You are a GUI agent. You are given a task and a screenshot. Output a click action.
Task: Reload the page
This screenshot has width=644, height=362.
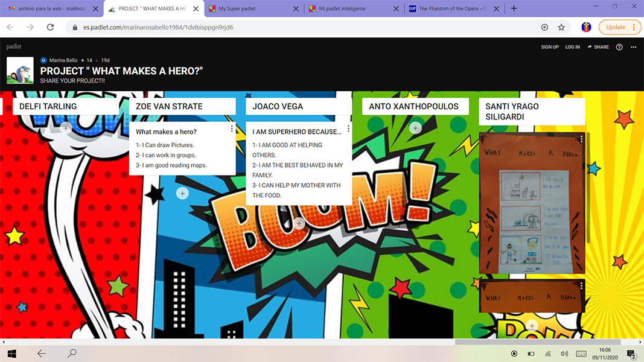pos(50,27)
